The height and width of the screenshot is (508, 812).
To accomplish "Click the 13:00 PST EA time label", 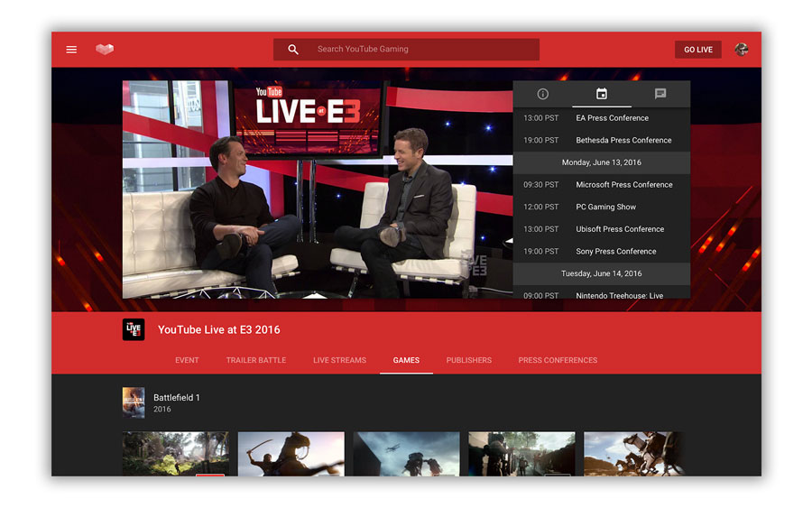I will point(541,118).
